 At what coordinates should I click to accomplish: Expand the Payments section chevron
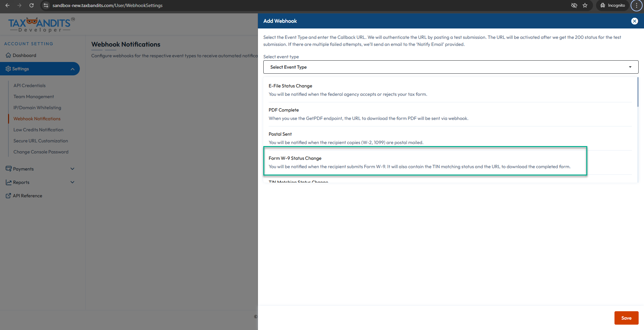[72, 169]
